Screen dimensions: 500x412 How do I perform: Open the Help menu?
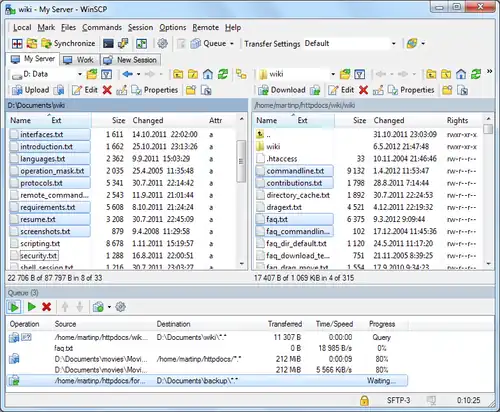pyautogui.click(x=233, y=28)
